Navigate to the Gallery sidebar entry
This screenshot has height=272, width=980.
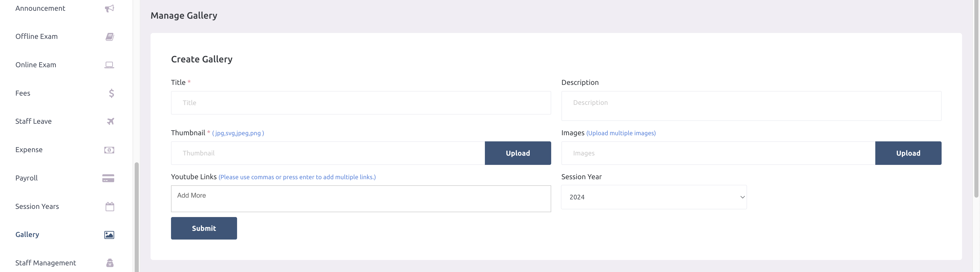pyautogui.click(x=27, y=234)
